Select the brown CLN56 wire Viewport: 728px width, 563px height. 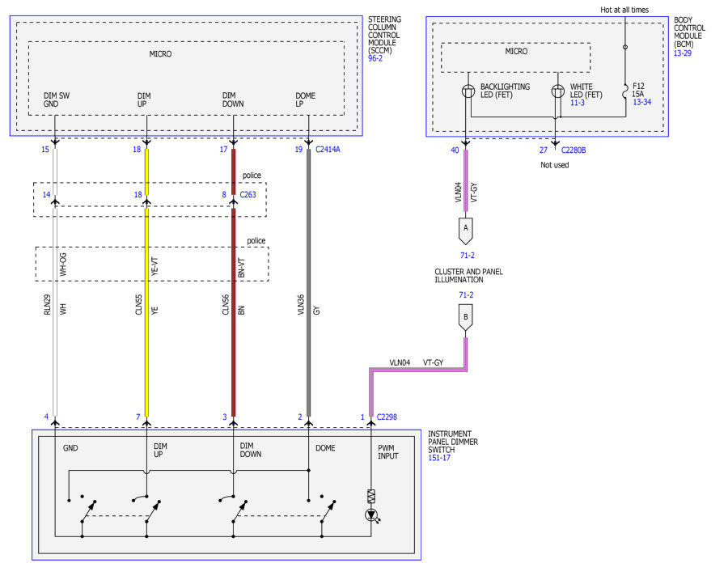pos(234,283)
